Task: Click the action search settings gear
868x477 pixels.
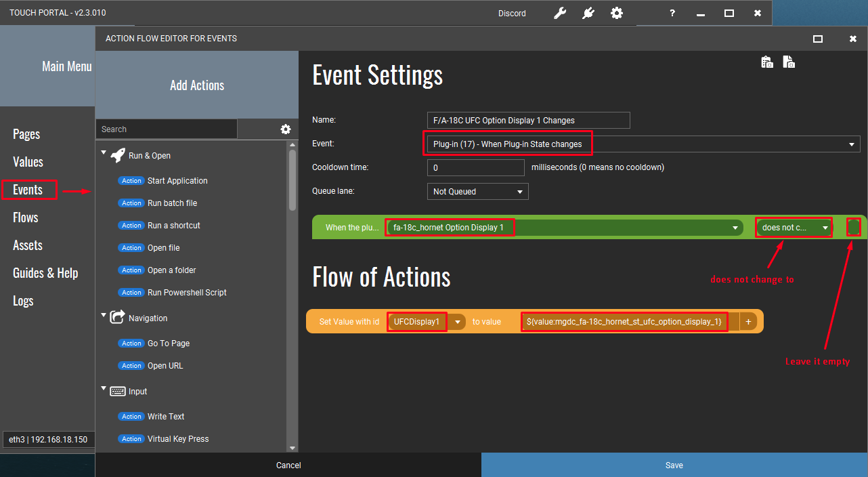Action: coord(286,129)
